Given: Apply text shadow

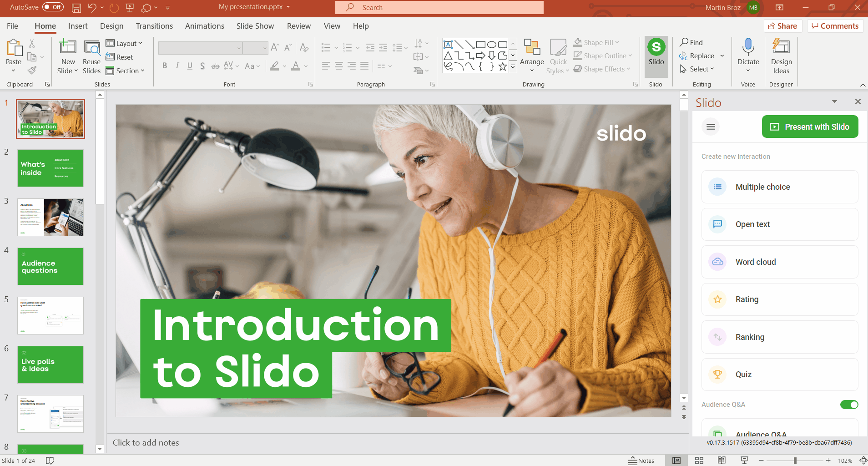Looking at the screenshot, I should pos(202,66).
